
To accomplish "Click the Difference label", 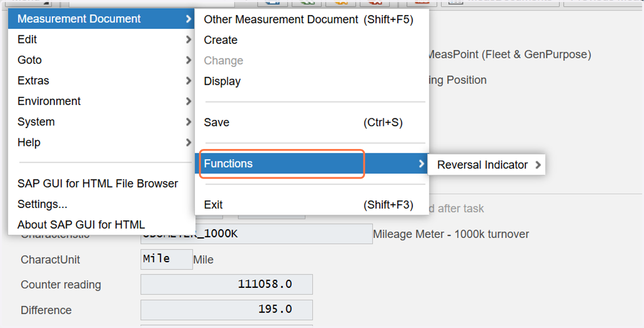I will pos(46,310).
